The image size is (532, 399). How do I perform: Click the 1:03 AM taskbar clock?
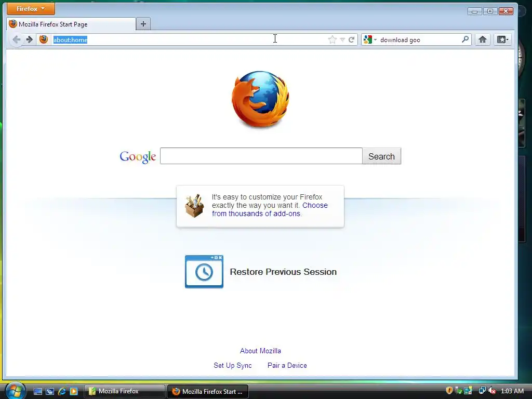(x=512, y=391)
